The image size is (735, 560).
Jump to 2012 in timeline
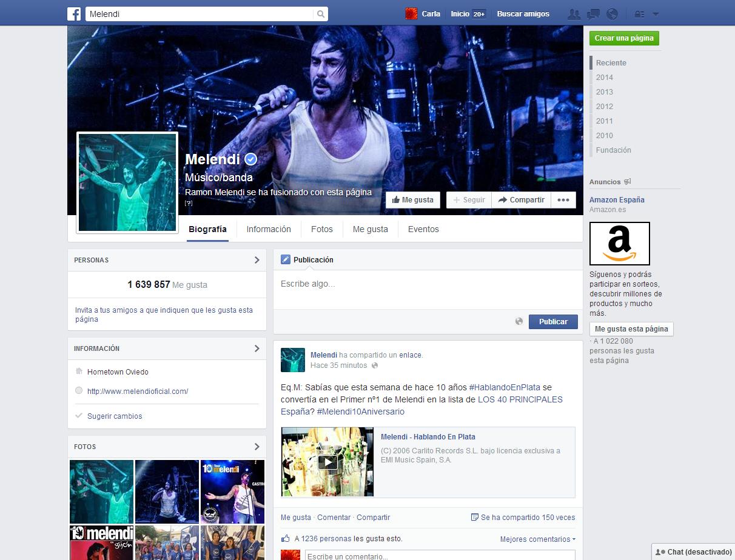[x=604, y=107]
